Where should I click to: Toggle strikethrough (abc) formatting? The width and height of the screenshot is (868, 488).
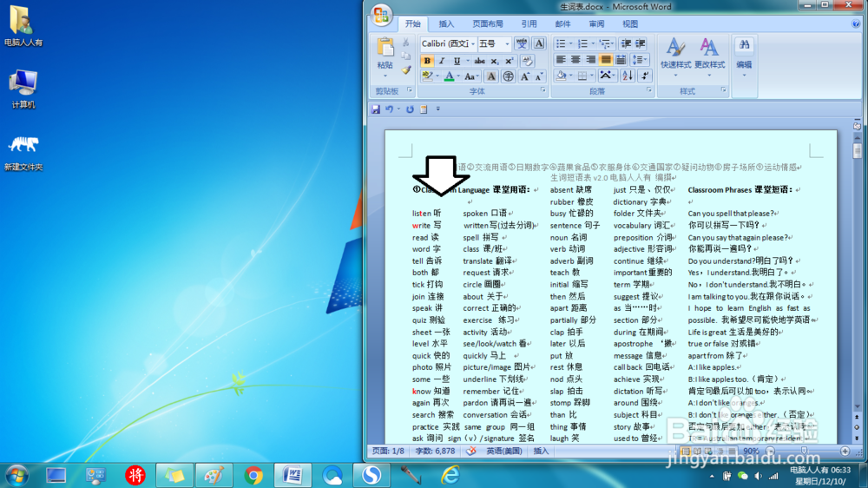(479, 61)
